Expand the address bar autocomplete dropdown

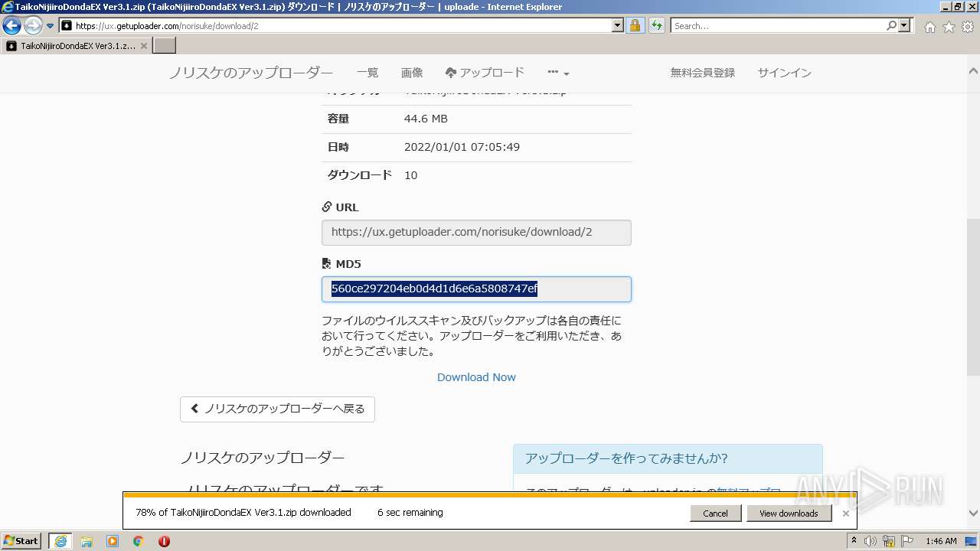pos(618,26)
